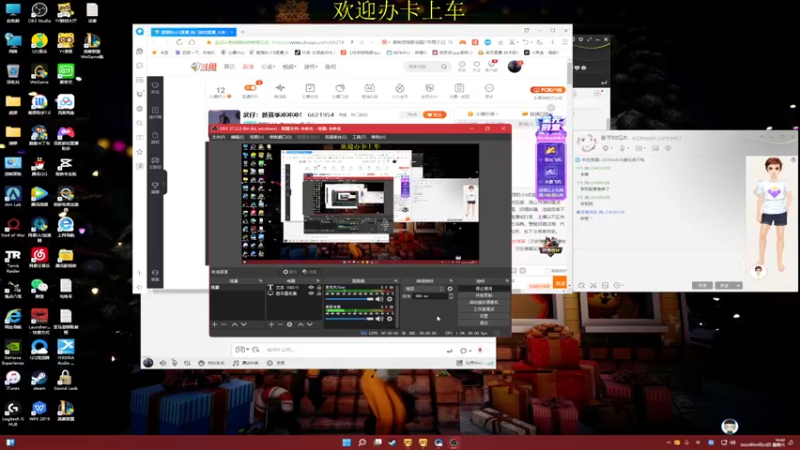Click 启动虚拟摄像机 button in OBS
800x450 pixels.
click(x=484, y=302)
